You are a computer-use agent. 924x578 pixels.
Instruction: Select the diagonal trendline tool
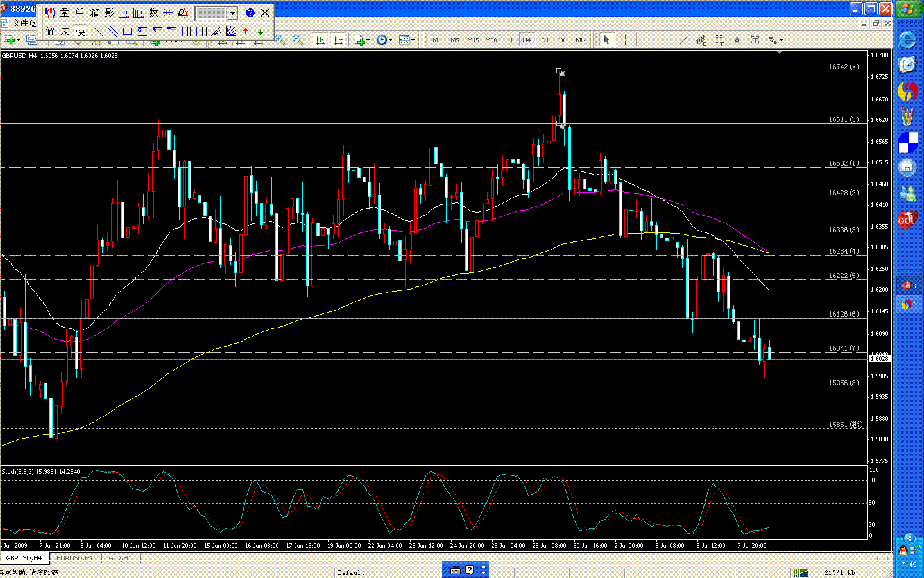click(x=683, y=40)
